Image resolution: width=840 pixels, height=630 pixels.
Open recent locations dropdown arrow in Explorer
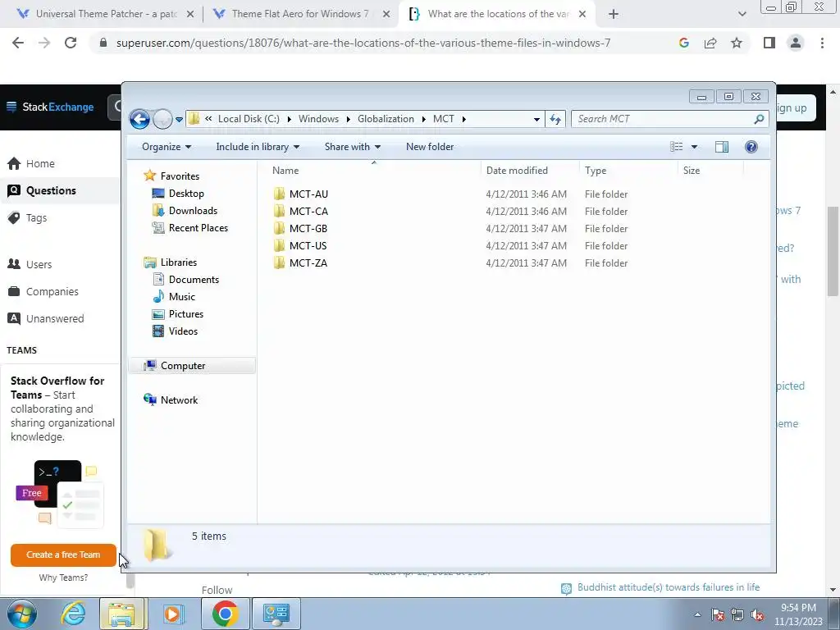point(179,120)
